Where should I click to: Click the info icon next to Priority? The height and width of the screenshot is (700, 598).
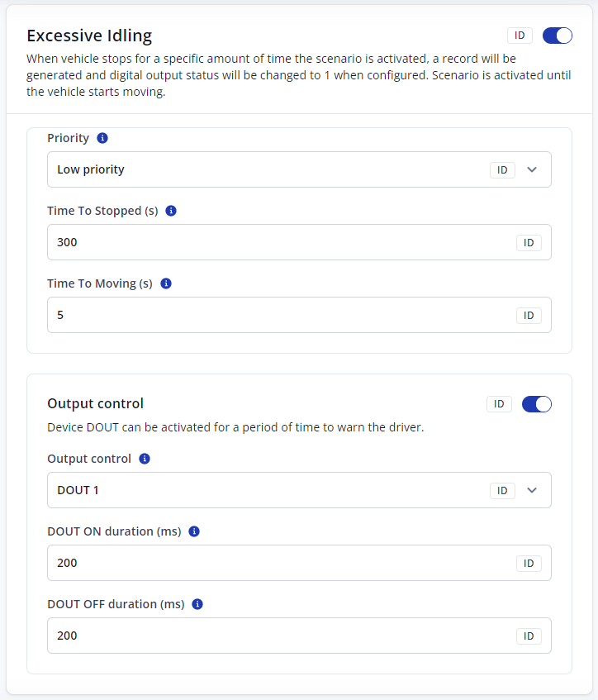click(x=102, y=138)
